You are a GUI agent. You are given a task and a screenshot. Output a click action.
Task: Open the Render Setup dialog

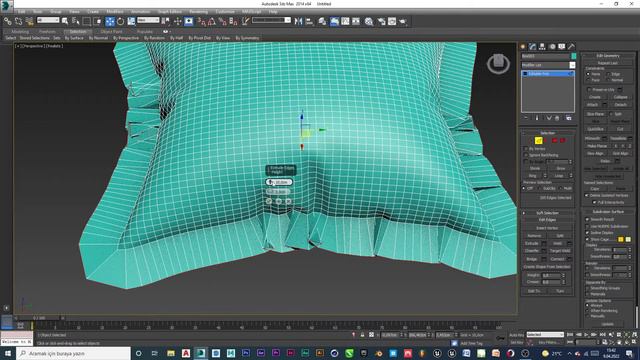tap(381, 21)
